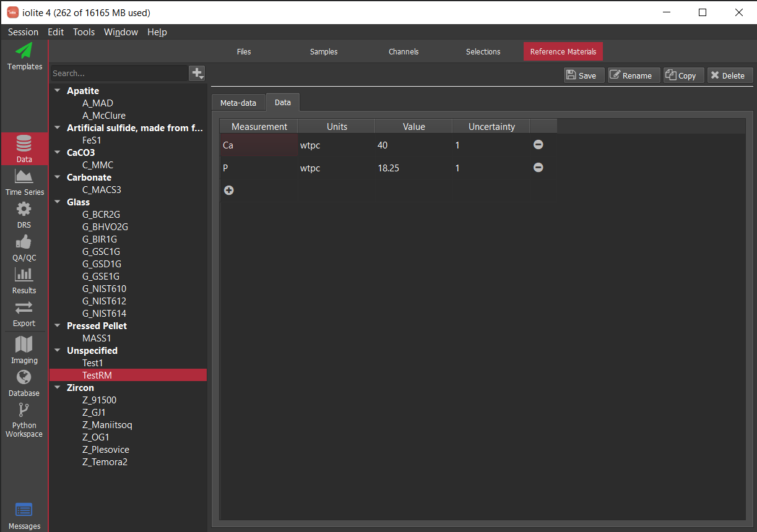Open the Export arrows icon
This screenshot has width=757, height=532.
(x=24, y=307)
